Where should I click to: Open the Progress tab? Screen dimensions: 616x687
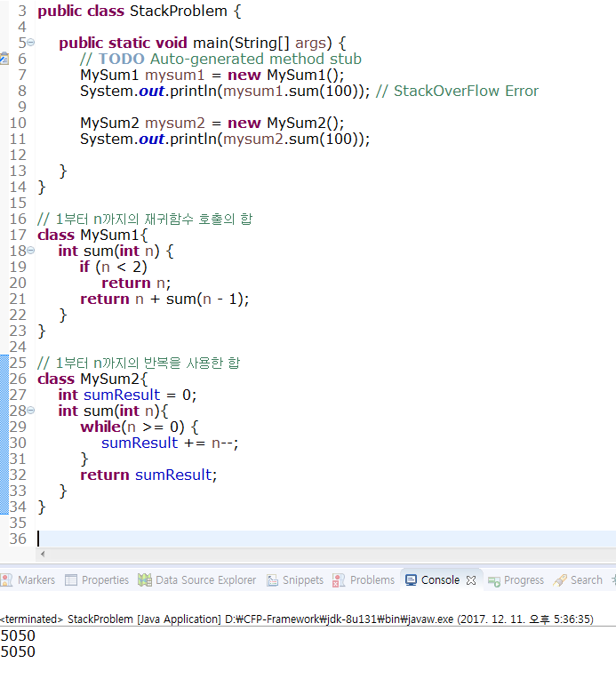[x=524, y=580]
